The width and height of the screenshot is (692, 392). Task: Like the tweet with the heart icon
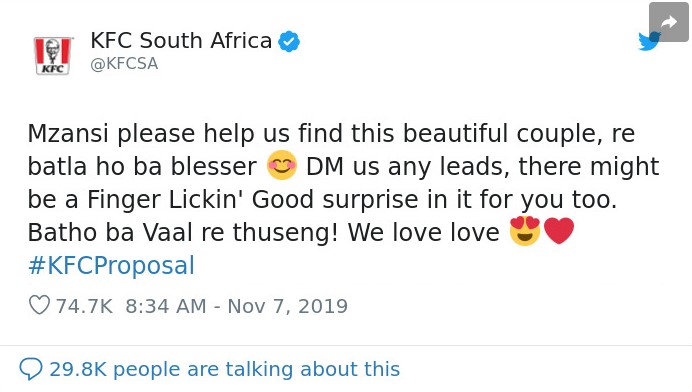point(39,305)
